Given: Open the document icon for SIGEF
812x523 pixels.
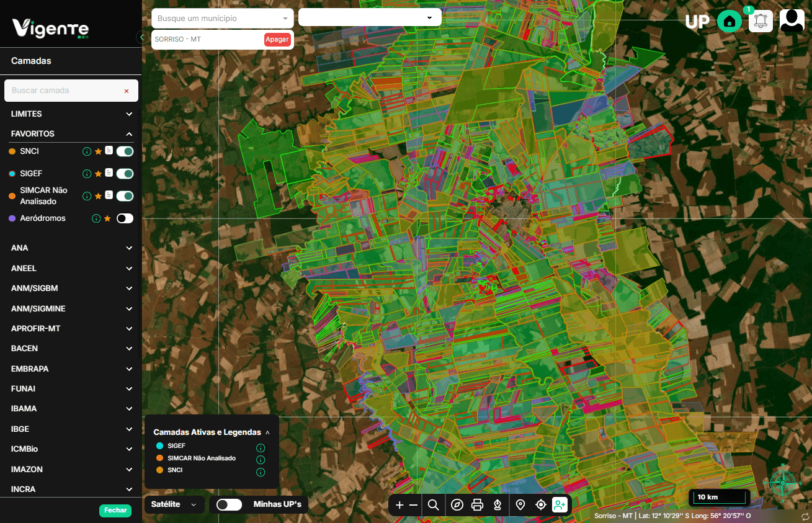Looking at the screenshot, I should [109, 173].
